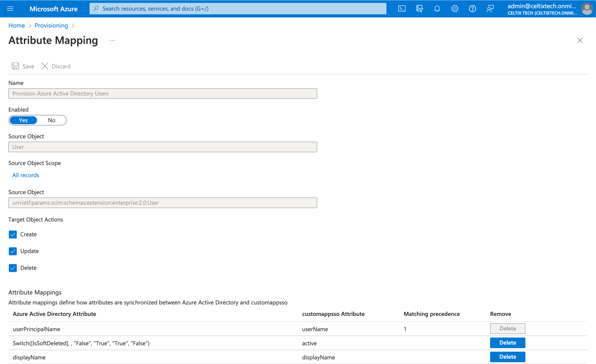The image size is (596, 364).
Task: Click the admin@celtixtech account name
Action: [542, 6]
